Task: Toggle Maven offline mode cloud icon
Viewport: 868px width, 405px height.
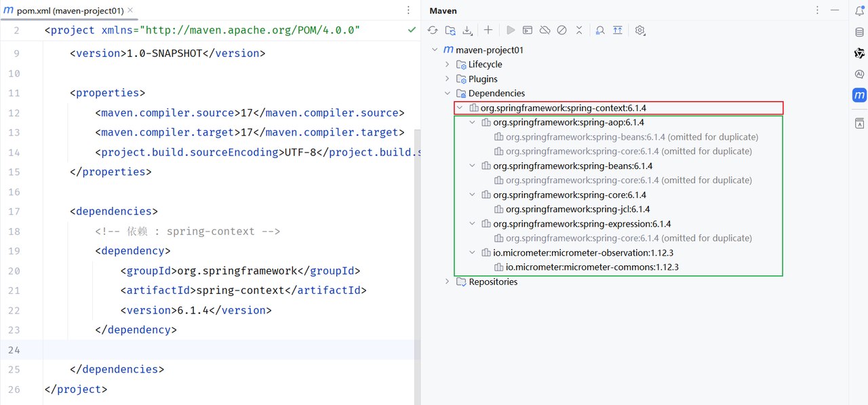Action: point(545,30)
